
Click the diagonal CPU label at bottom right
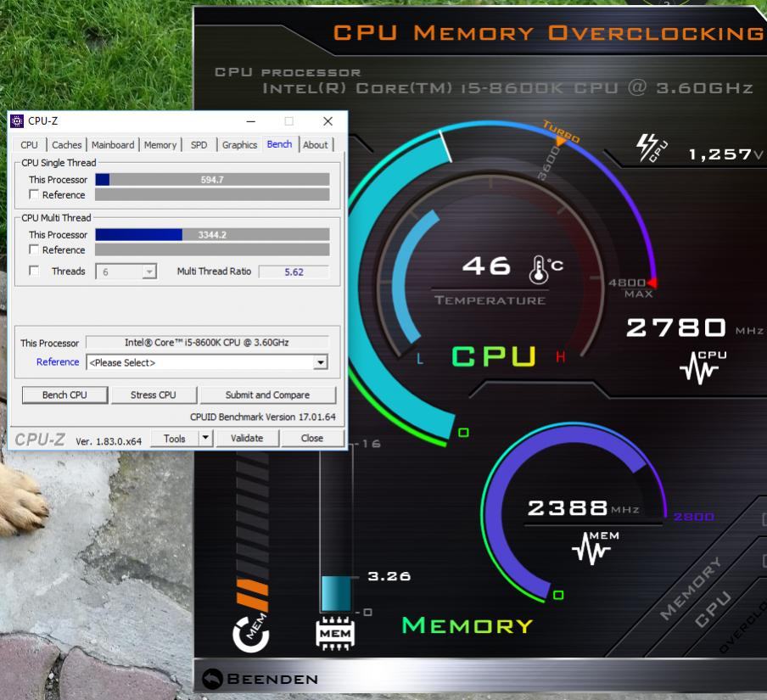(713, 609)
